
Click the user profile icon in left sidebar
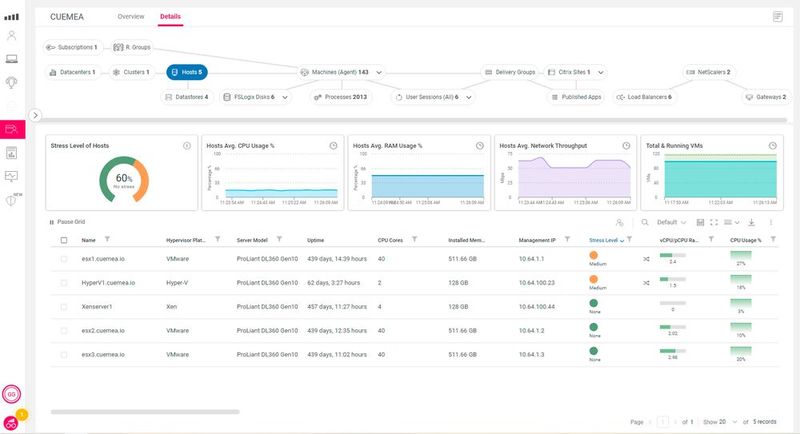pos(13,36)
